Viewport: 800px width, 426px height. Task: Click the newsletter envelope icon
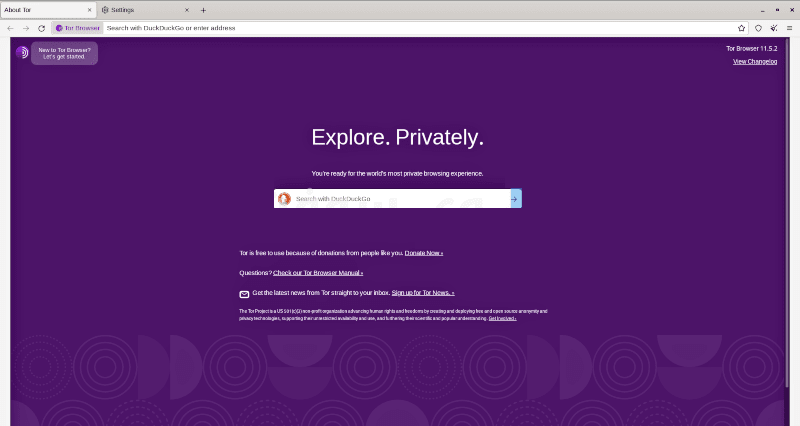click(244, 294)
